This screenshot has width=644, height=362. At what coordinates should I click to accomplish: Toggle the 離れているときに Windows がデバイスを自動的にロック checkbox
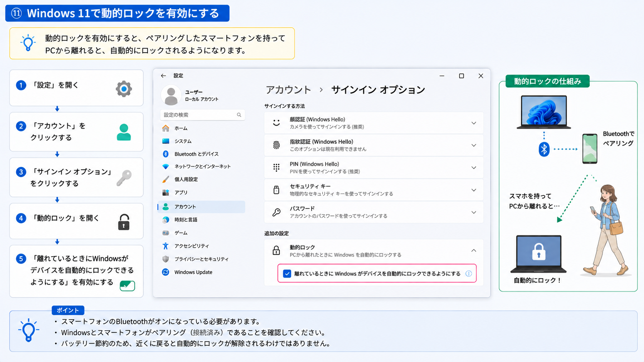coord(287,274)
